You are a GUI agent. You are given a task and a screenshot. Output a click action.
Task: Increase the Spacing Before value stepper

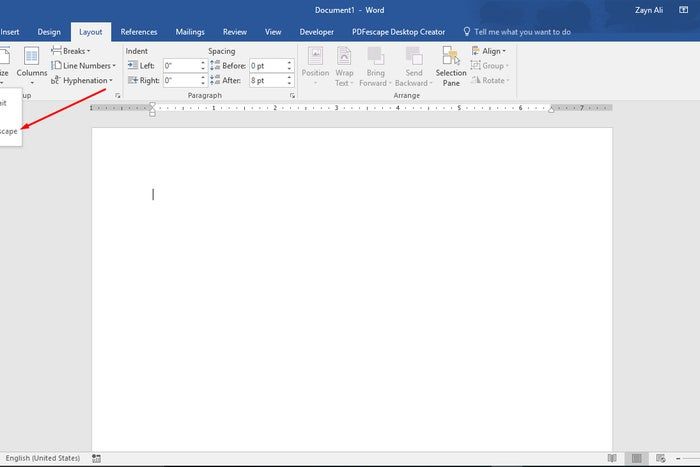coord(290,63)
